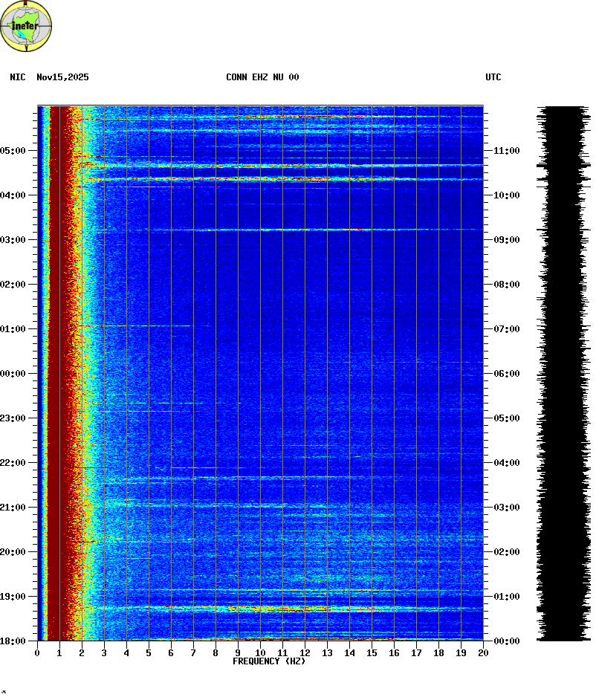596x700 pixels.
Task: Click the CONN EHZ NU 00 station title
Action: [x=262, y=77]
